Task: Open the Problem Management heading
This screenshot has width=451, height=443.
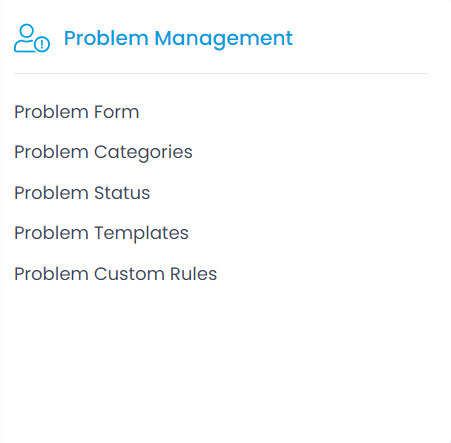Action: (178, 38)
